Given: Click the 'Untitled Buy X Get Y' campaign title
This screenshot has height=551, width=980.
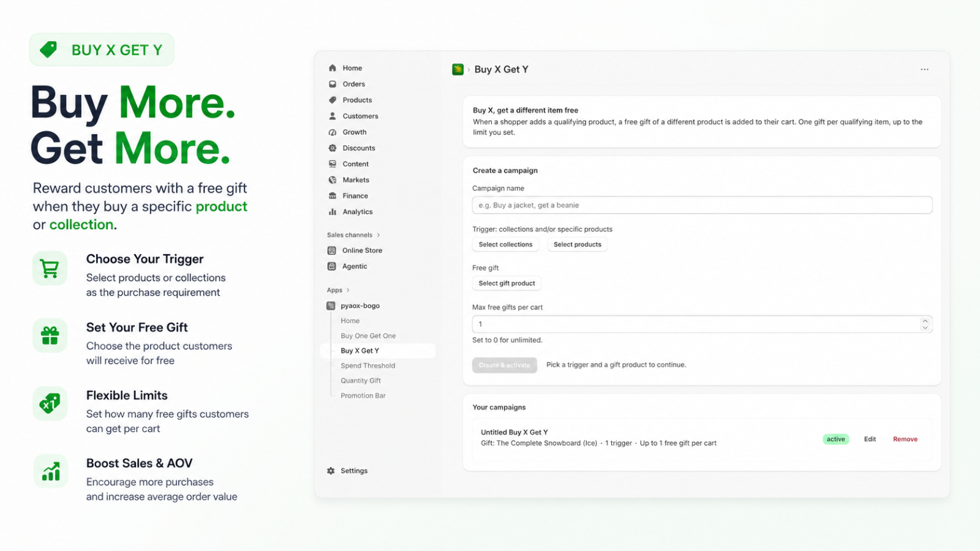Looking at the screenshot, I should [514, 432].
